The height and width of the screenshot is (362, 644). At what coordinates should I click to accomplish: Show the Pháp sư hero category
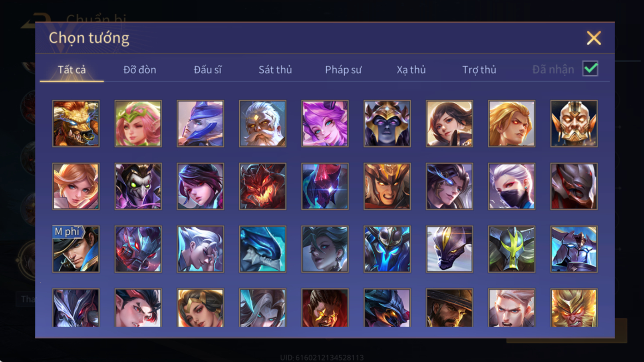click(x=343, y=70)
